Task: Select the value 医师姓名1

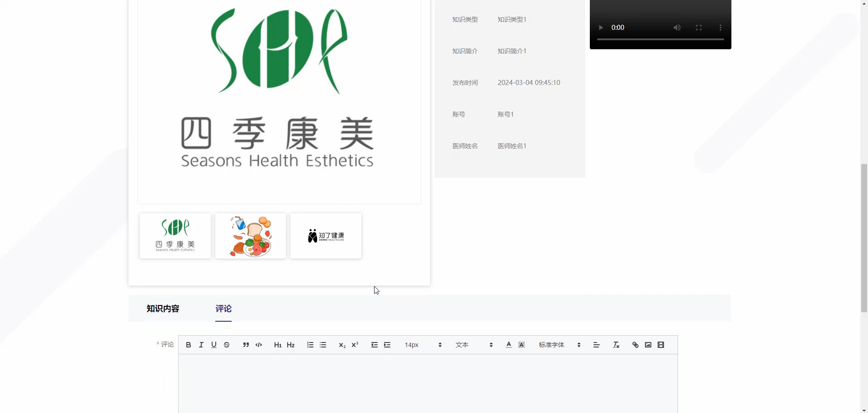Action: pyautogui.click(x=512, y=146)
